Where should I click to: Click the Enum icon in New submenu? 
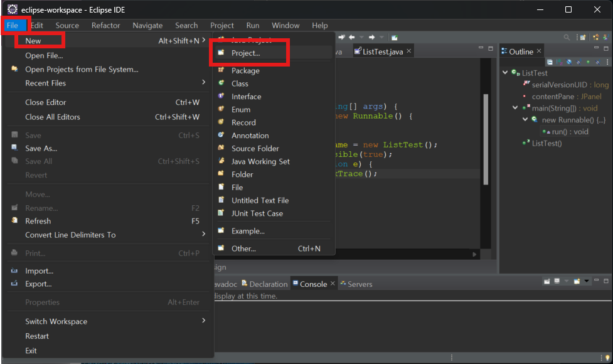pyautogui.click(x=221, y=109)
